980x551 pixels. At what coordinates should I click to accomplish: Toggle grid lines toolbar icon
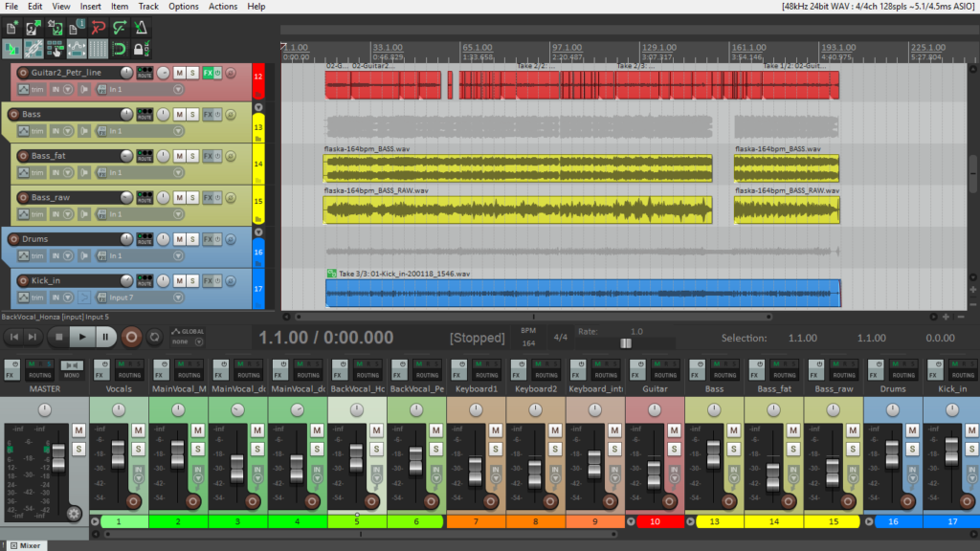click(99, 48)
